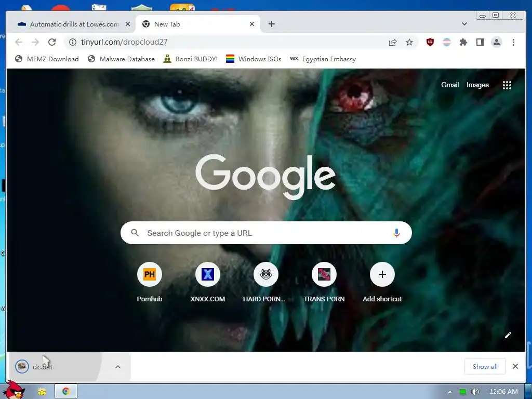
Task: View site information icon in address bar
Action: click(73, 42)
